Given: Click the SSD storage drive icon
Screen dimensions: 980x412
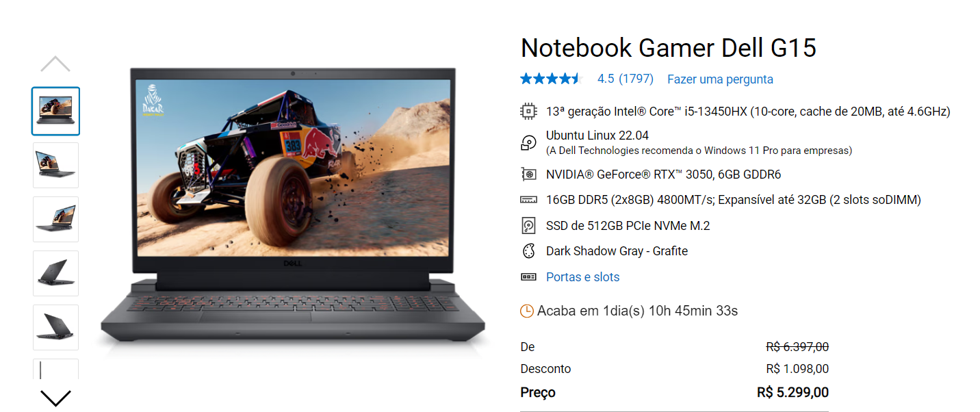Looking at the screenshot, I should tap(528, 226).
